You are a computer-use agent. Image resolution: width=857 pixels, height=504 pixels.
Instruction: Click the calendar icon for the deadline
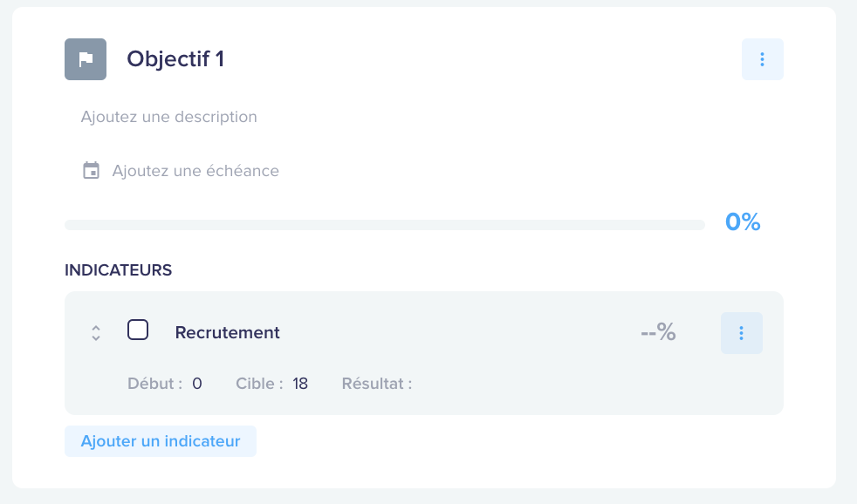point(92,170)
